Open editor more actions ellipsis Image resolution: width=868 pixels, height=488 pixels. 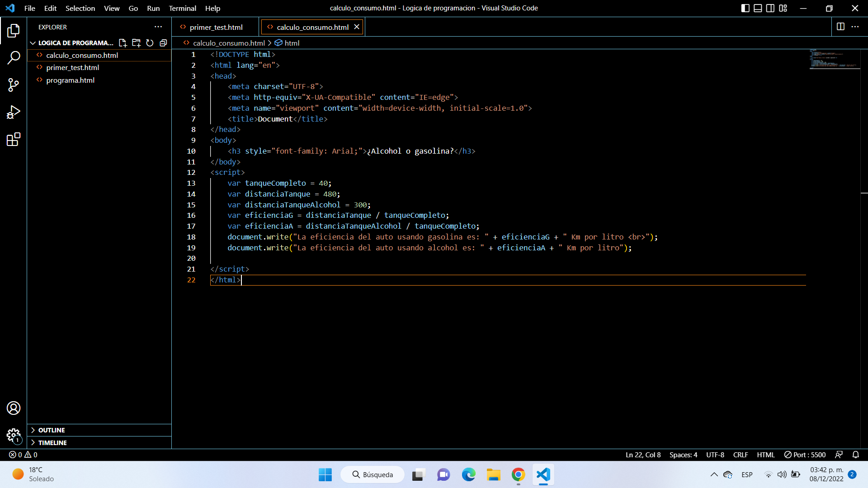click(x=855, y=27)
